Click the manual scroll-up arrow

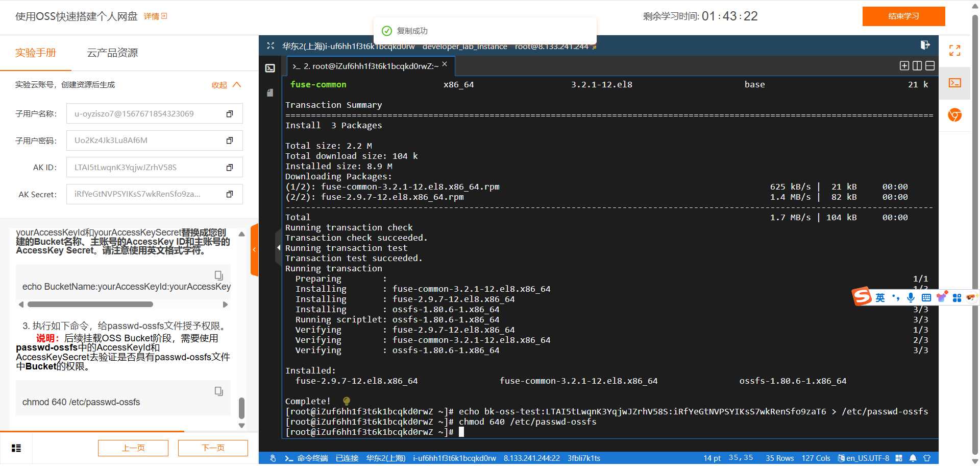click(242, 234)
